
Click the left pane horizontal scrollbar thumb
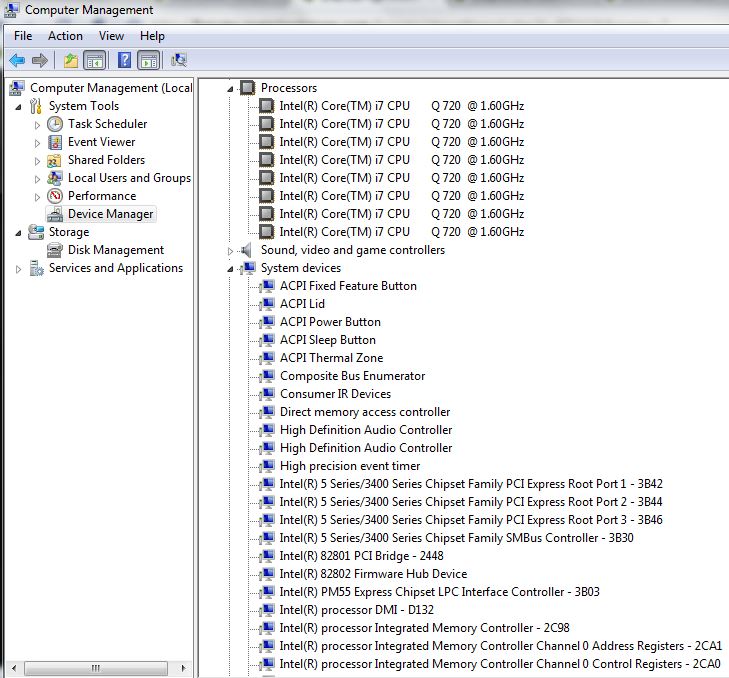[x=96, y=669]
